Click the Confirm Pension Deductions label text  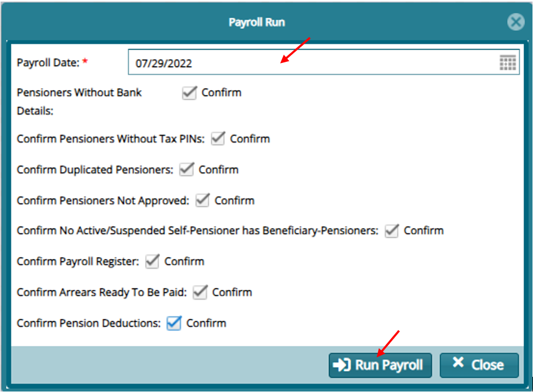tap(89, 323)
